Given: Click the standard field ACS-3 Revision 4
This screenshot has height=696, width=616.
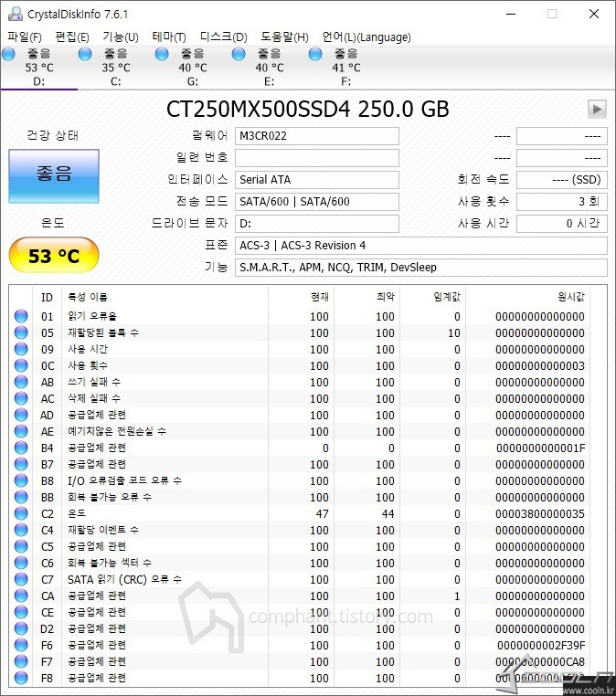Looking at the screenshot, I should point(421,246).
